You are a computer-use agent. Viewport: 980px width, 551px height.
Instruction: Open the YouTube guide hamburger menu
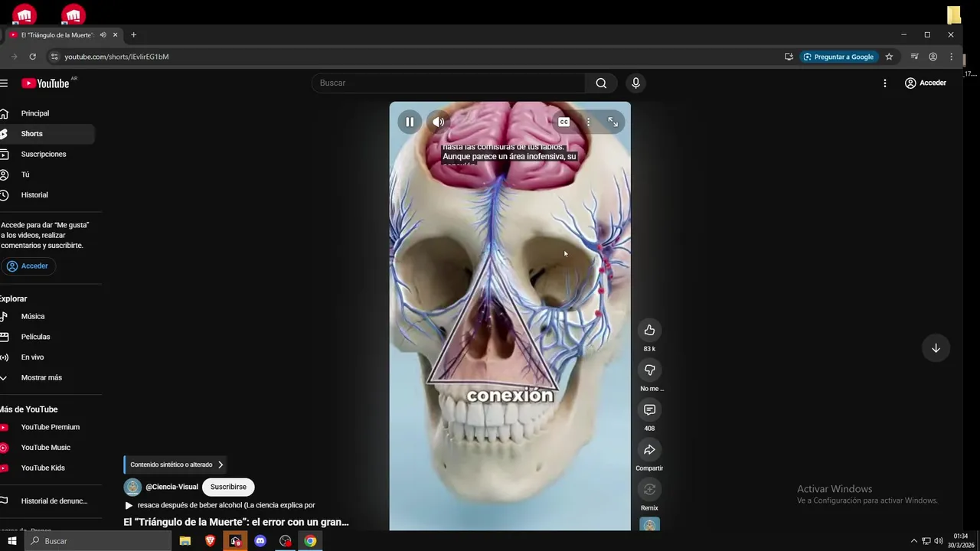pyautogui.click(x=4, y=83)
